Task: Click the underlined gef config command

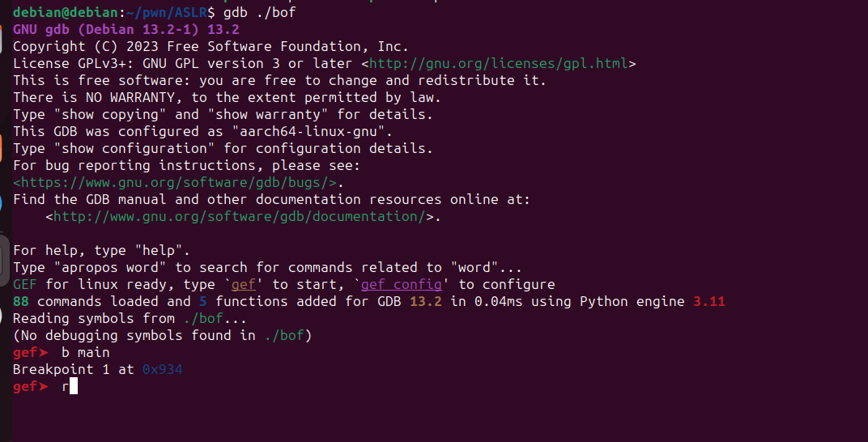Action: tap(401, 284)
